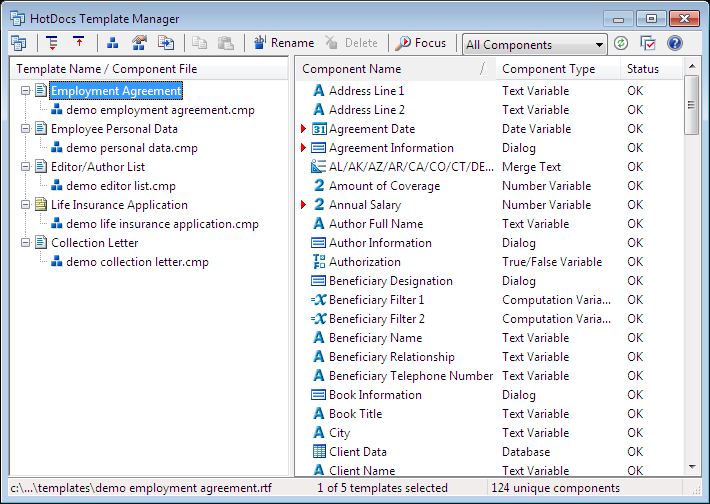The width and height of the screenshot is (710, 504).
Task: Click the component list scrollbar thumb
Action: point(691,105)
